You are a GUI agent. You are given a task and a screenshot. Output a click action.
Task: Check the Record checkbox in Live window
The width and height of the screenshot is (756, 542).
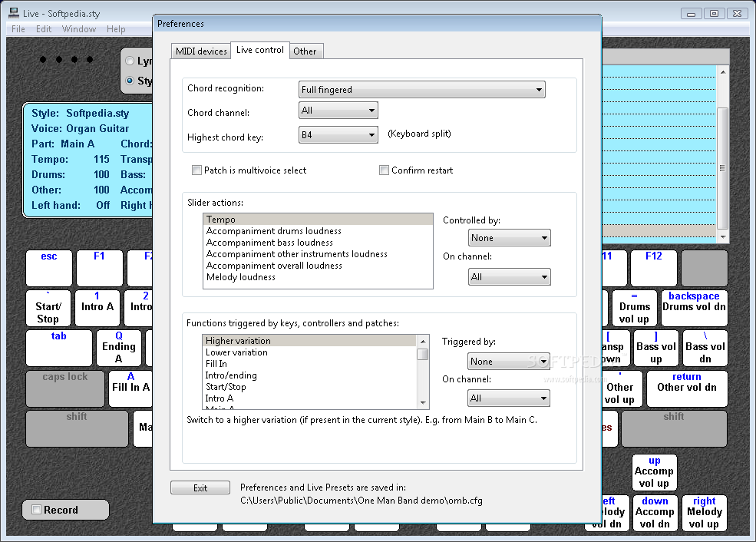coord(36,510)
